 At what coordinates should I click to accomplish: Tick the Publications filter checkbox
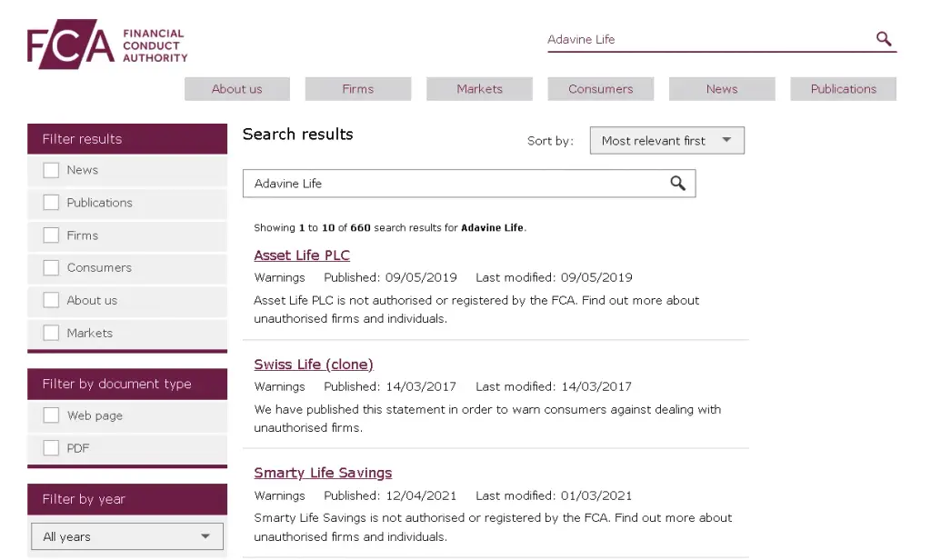51,203
